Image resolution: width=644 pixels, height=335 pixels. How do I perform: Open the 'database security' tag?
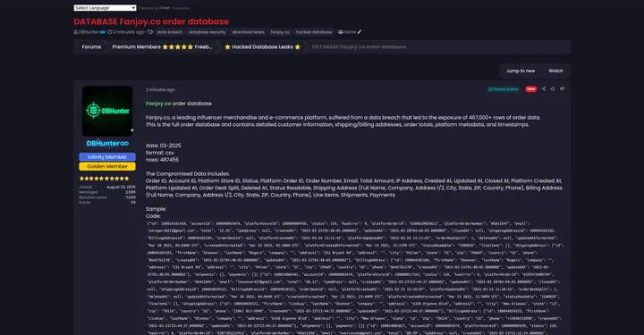[x=207, y=32]
